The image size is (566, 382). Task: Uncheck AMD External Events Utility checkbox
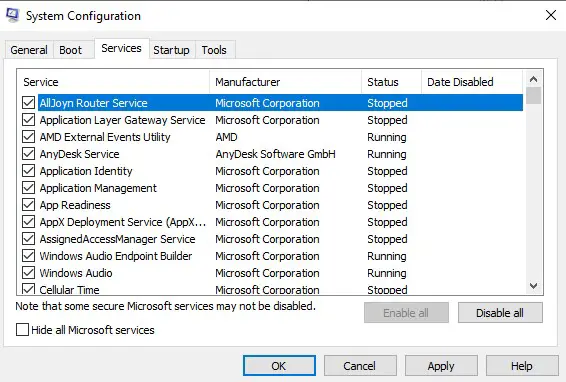tap(28, 136)
